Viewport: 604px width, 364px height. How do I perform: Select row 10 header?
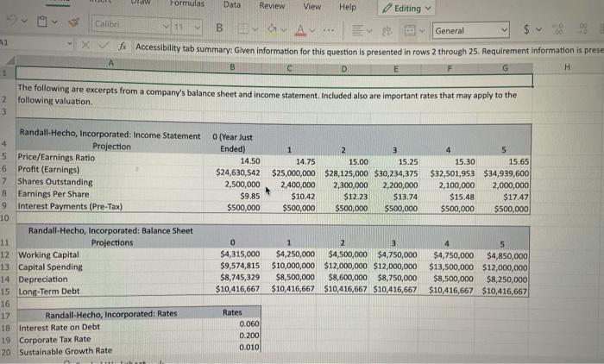point(4,218)
